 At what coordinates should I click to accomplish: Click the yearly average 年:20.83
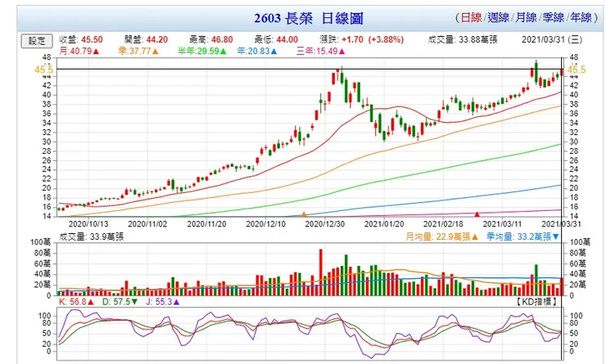[257, 52]
